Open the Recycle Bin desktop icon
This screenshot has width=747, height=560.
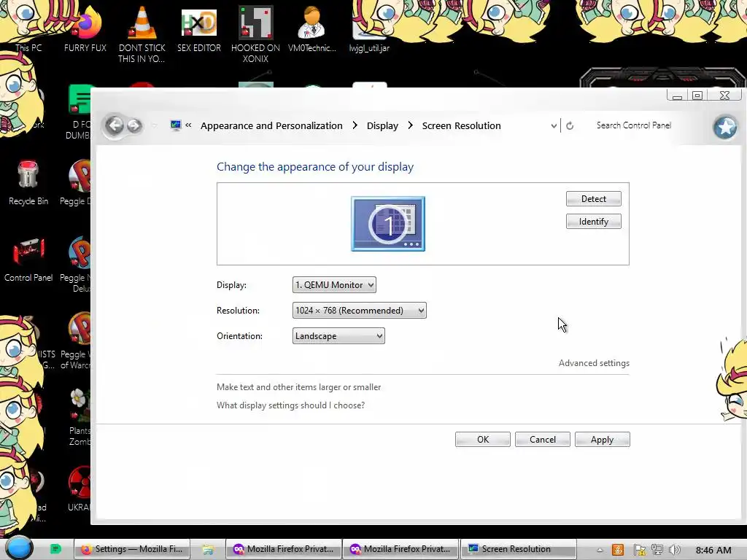click(28, 183)
